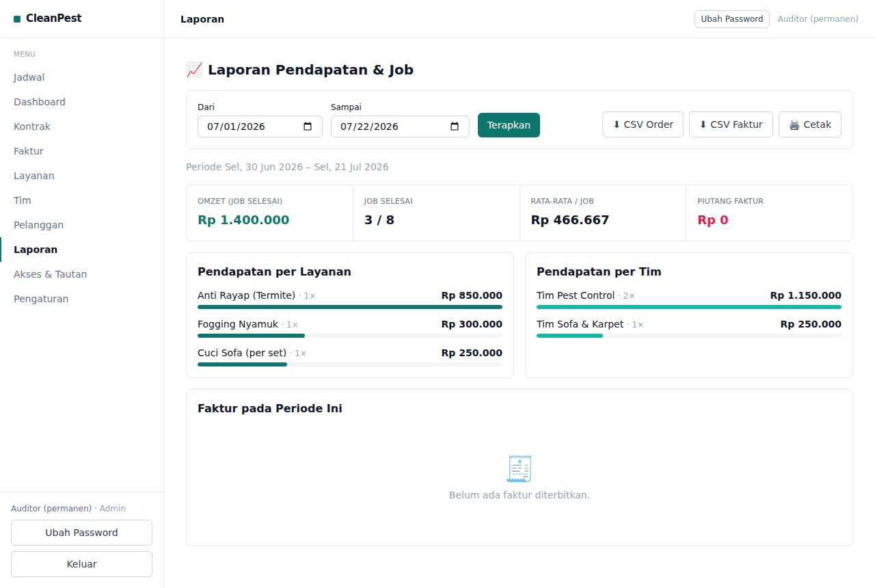Click Ubah Password in the sidebar footer
Image resolution: width=875 pixels, height=588 pixels.
(x=81, y=533)
